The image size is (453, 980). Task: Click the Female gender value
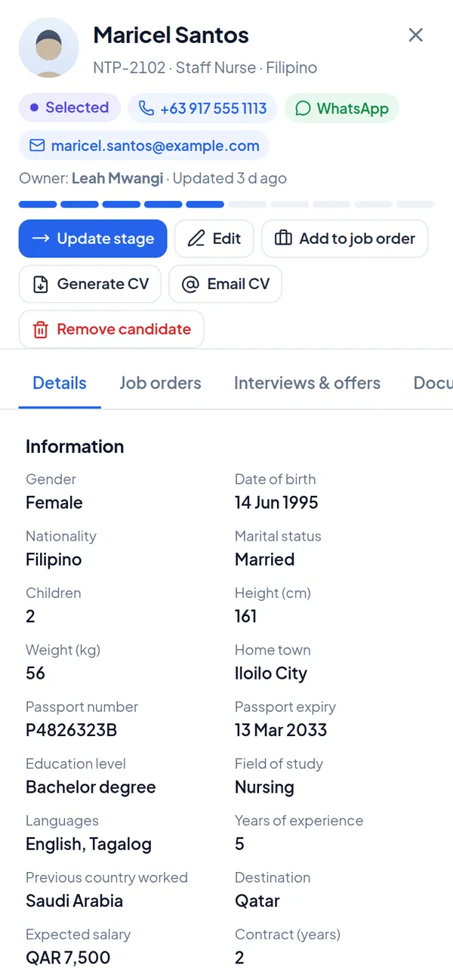point(54,503)
